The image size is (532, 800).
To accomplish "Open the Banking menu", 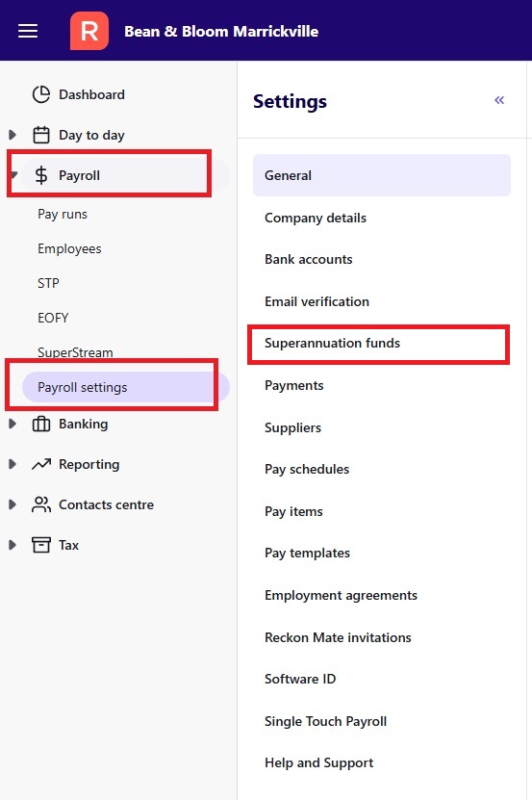I will (x=83, y=424).
